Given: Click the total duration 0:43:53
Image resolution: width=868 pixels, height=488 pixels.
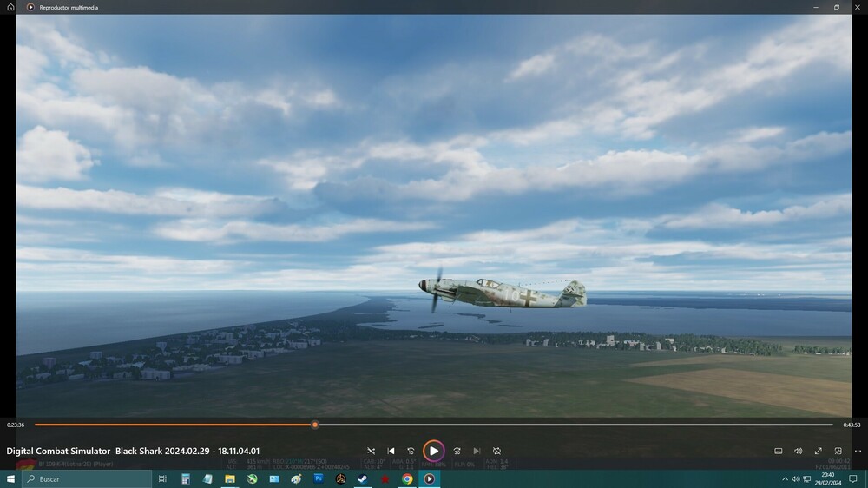Looking at the screenshot, I should pos(852,425).
